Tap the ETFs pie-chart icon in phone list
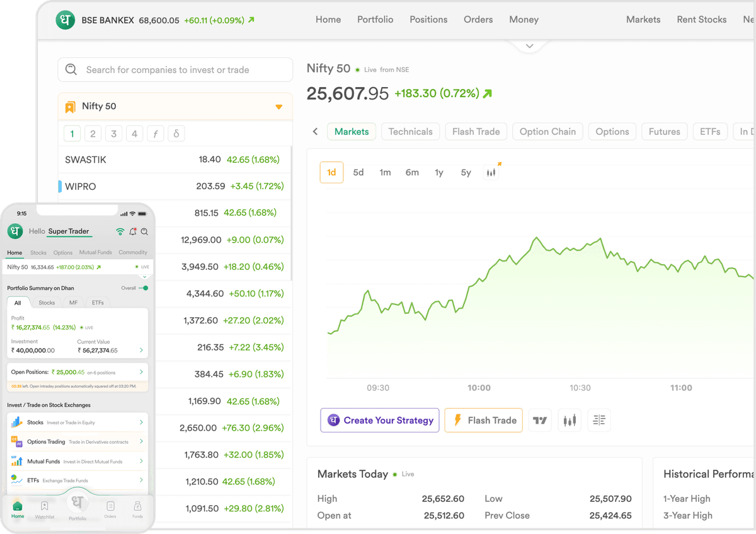Screen dimensions: 756x534 (x=16, y=480)
